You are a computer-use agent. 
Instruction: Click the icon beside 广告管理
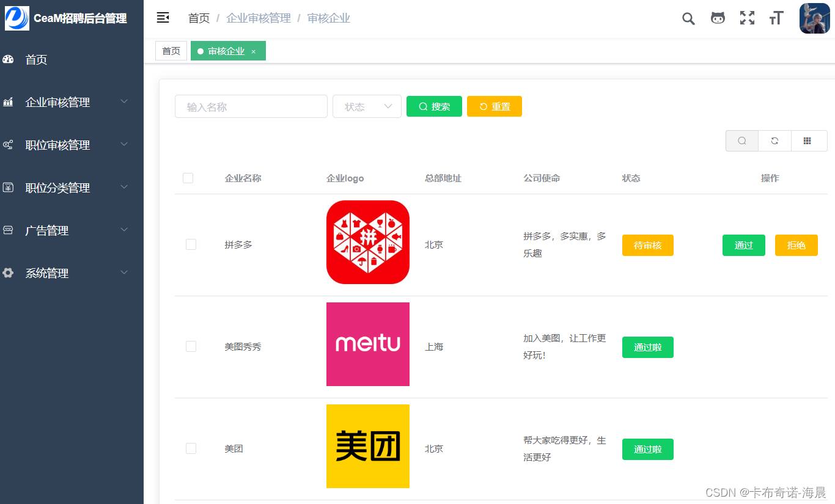8,230
